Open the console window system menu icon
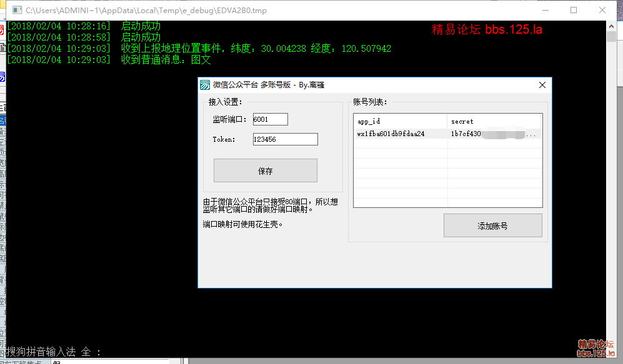Viewport: 623px width, 364px height. 17,11
